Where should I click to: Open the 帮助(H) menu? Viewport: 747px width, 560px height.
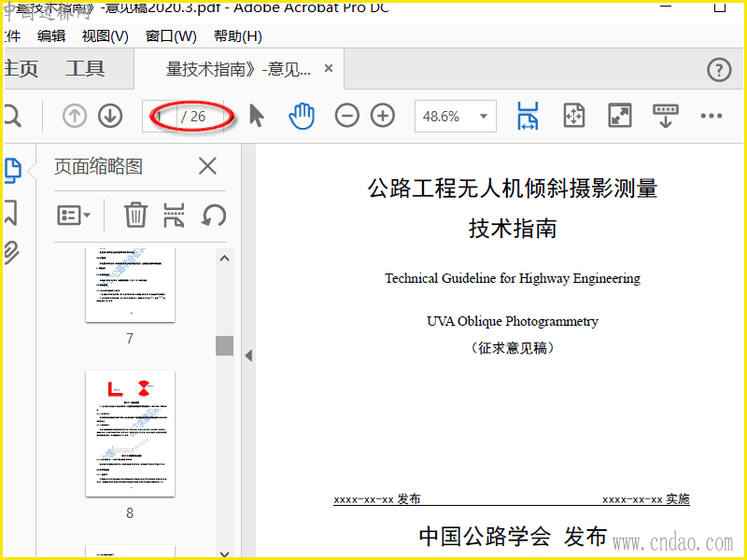click(238, 36)
